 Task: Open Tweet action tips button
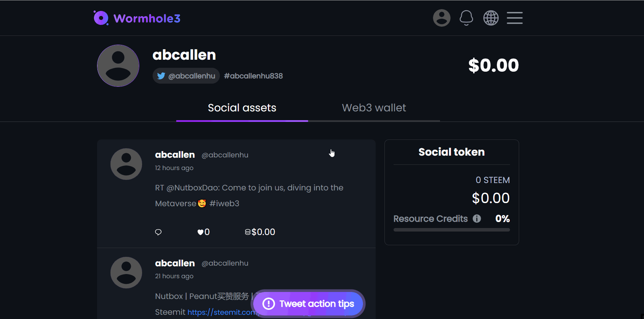click(308, 304)
